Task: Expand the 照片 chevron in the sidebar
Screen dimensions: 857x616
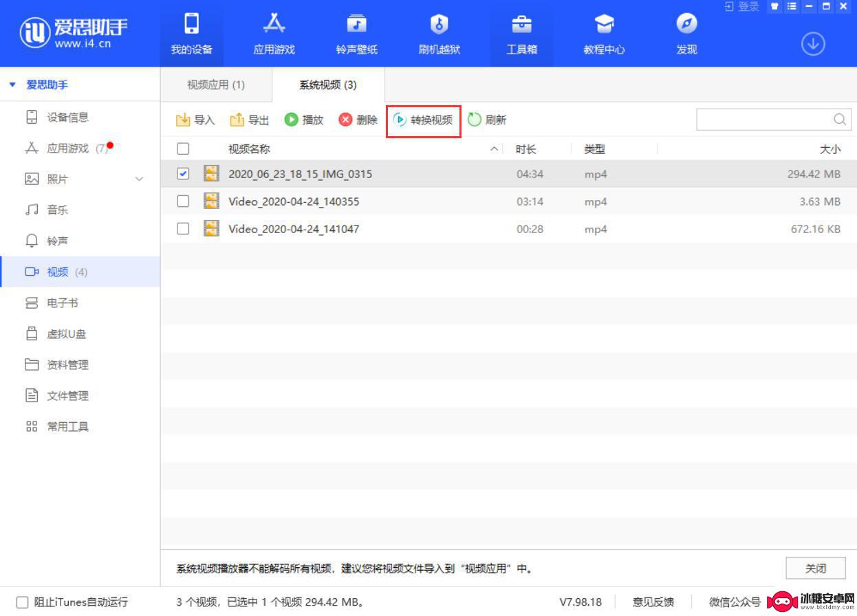Action: click(x=140, y=179)
